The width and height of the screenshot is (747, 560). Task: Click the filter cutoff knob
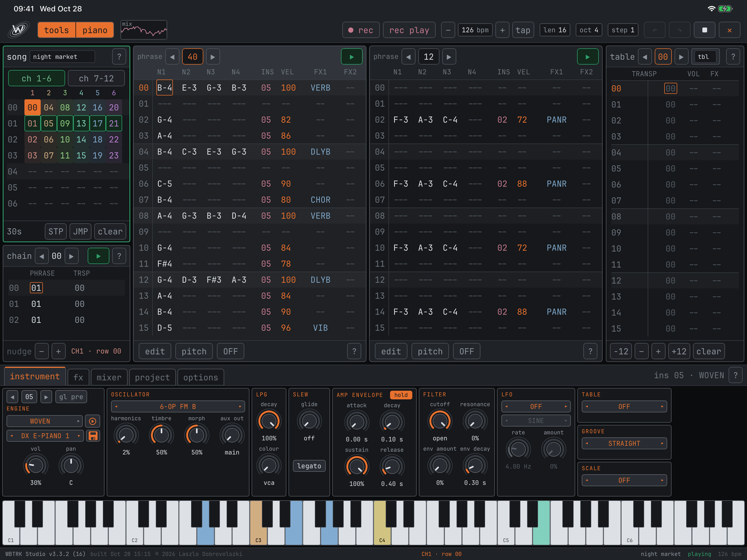coord(440,421)
